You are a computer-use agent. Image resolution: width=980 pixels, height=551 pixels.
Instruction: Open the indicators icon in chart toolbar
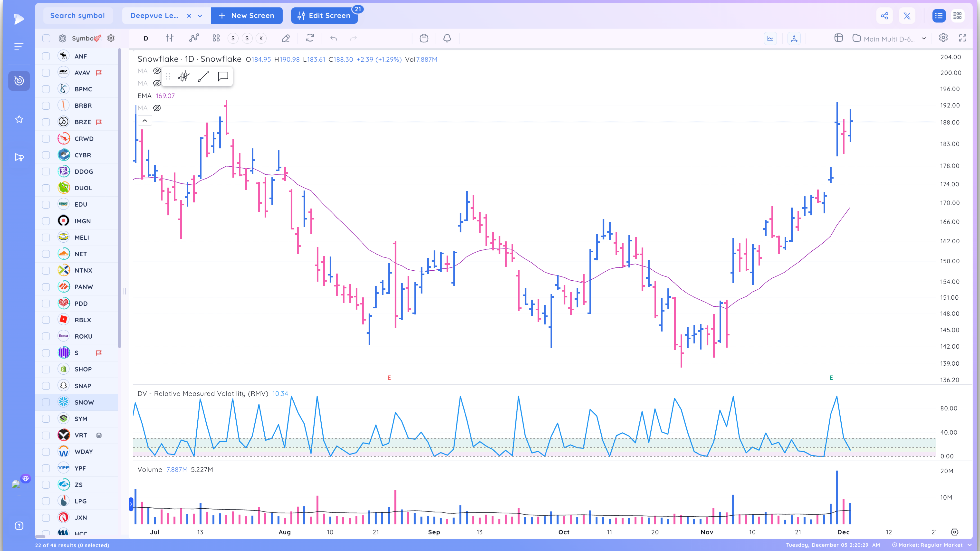pyautogui.click(x=194, y=38)
